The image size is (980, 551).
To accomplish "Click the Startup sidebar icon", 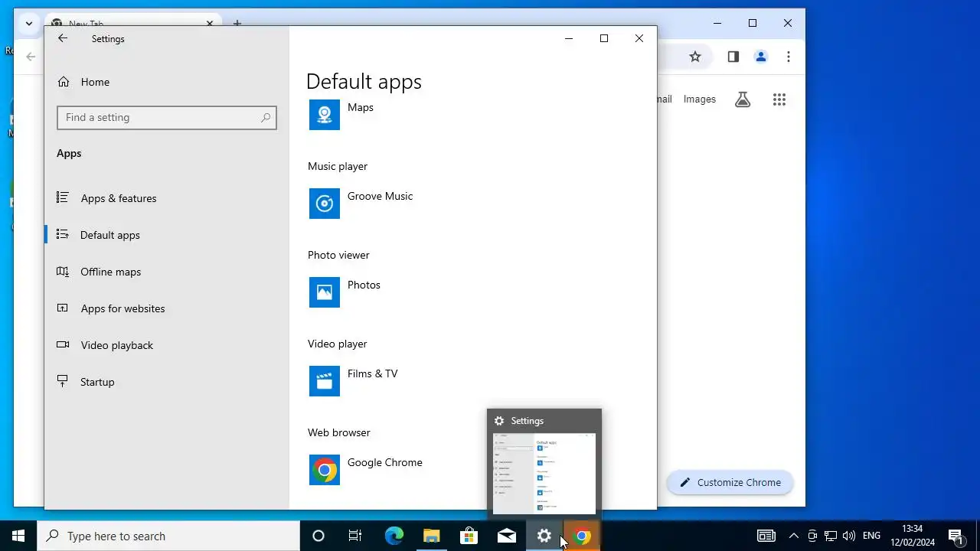I will [x=63, y=381].
